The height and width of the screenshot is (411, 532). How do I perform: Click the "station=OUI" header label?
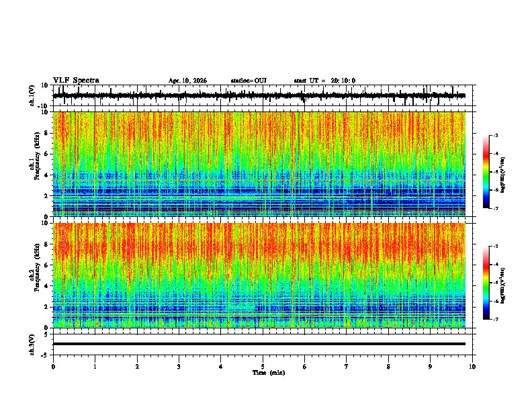click(x=249, y=81)
